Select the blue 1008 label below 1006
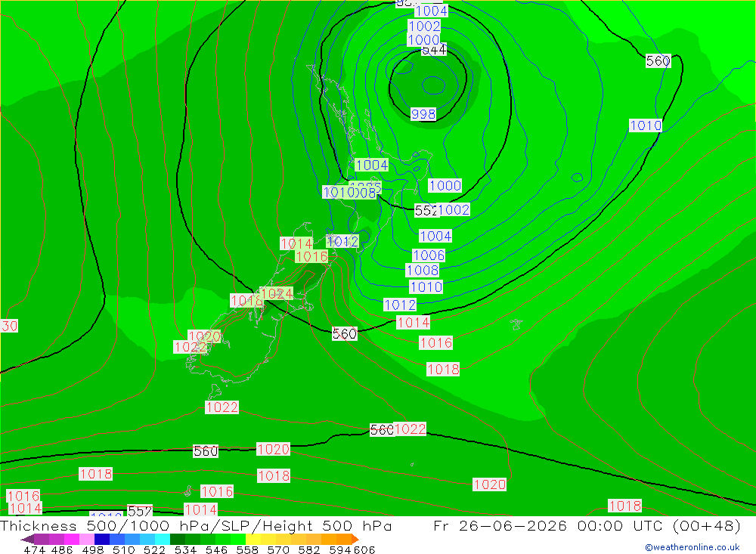 [423, 271]
